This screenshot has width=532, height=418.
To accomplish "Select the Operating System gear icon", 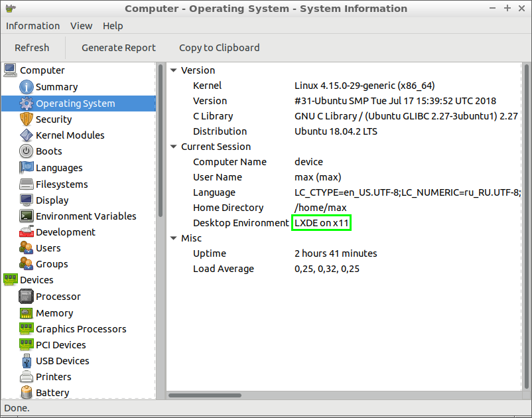I will point(26,104).
